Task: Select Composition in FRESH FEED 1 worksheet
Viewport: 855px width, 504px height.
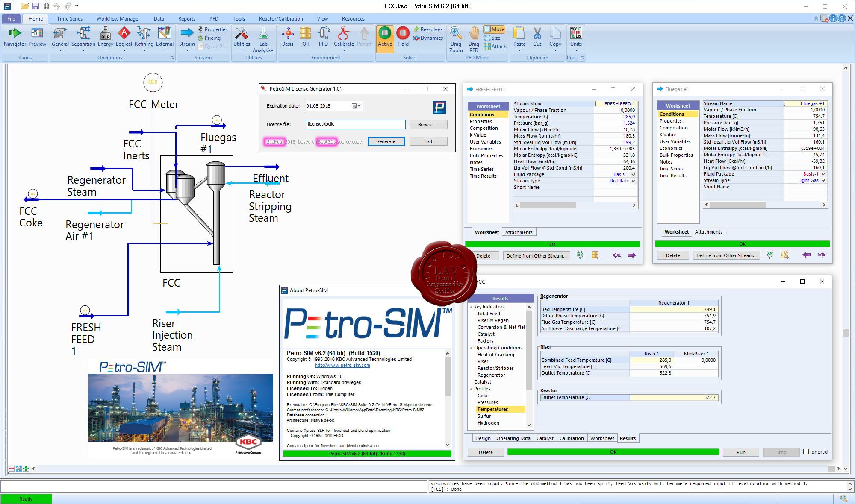Action: tap(484, 128)
